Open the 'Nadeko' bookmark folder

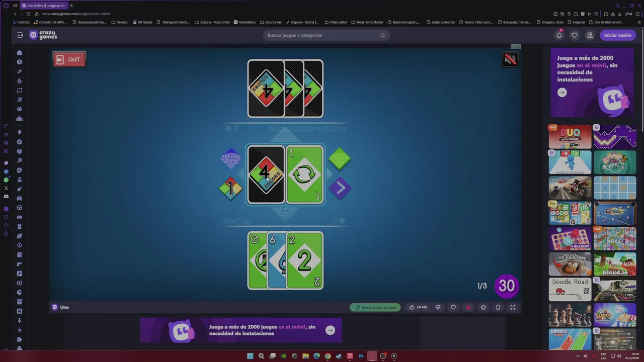coord(119,22)
